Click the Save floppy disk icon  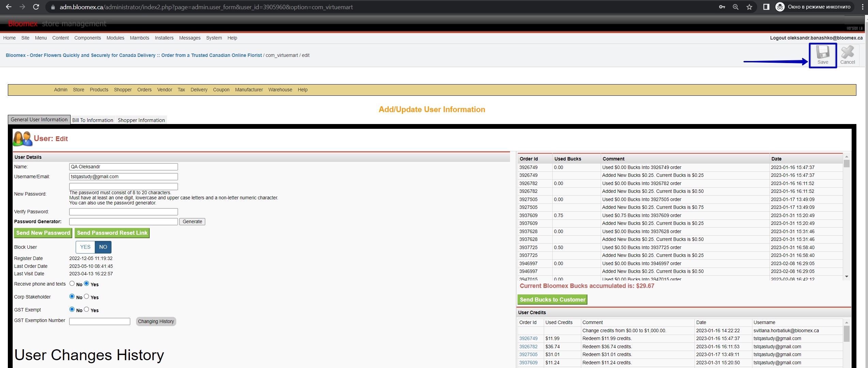point(823,52)
